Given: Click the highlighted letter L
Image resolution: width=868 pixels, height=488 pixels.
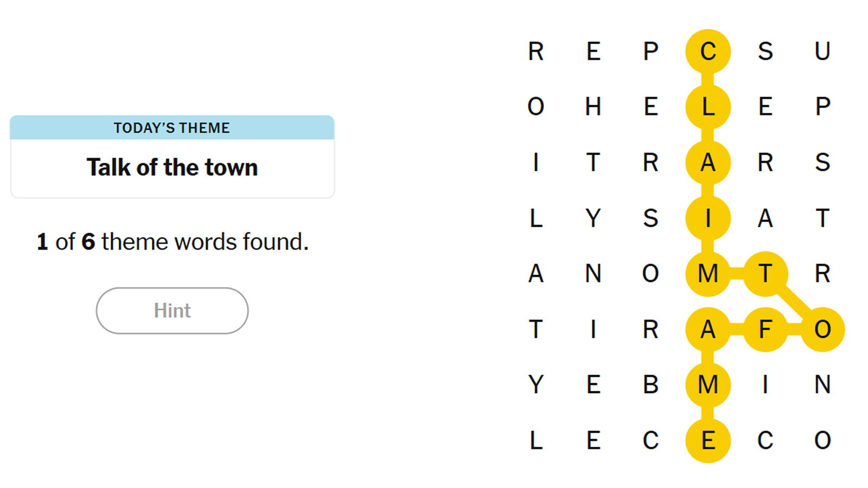Looking at the screenshot, I should 707,107.
